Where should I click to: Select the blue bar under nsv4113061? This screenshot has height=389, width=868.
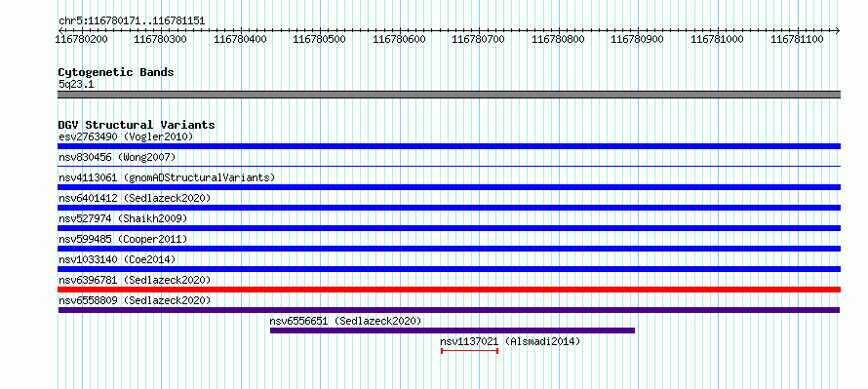click(x=450, y=187)
